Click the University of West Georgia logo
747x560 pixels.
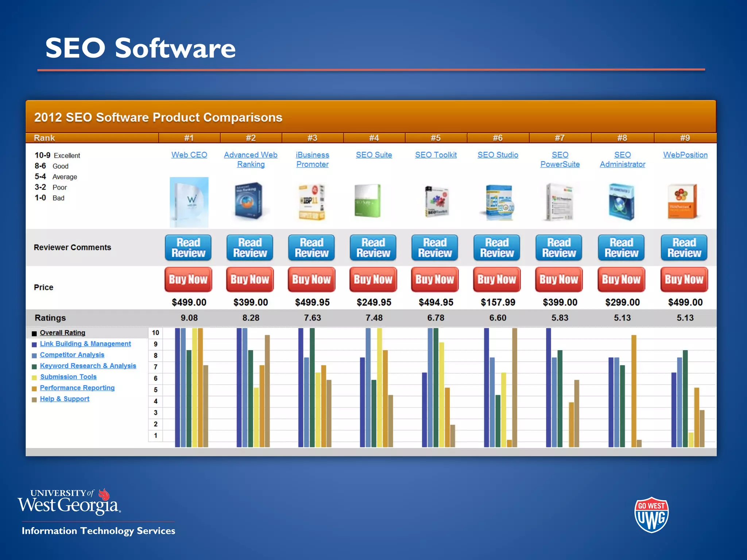tap(69, 502)
